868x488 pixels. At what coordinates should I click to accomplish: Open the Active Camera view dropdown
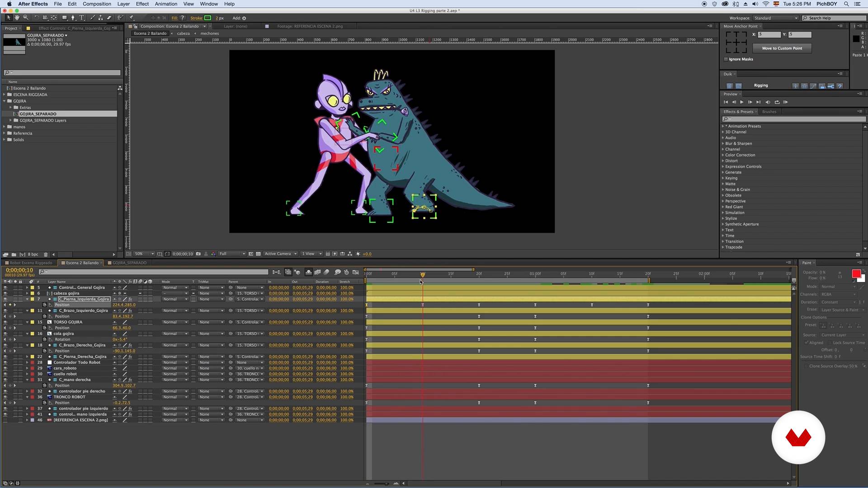(x=281, y=254)
